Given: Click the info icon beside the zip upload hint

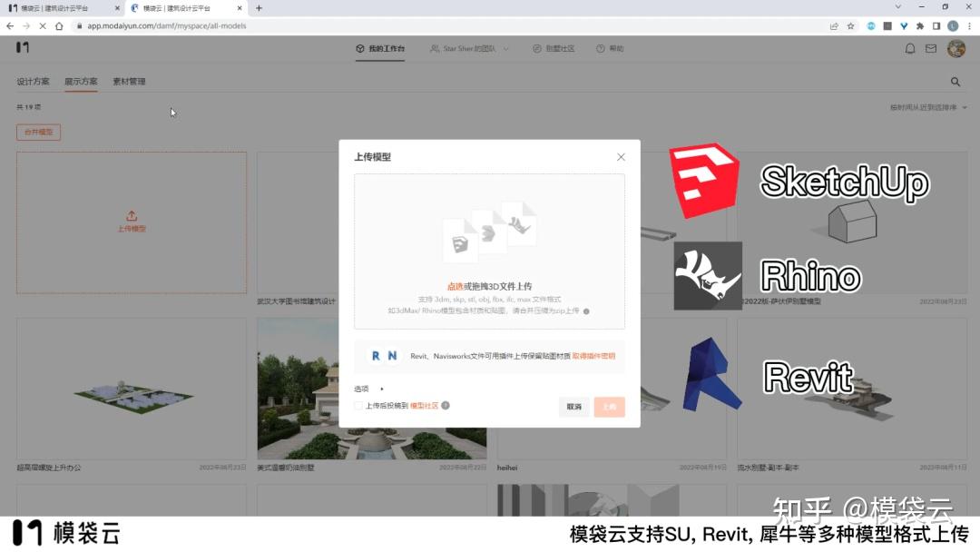Looking at the screenshot, I should point(586,311).
